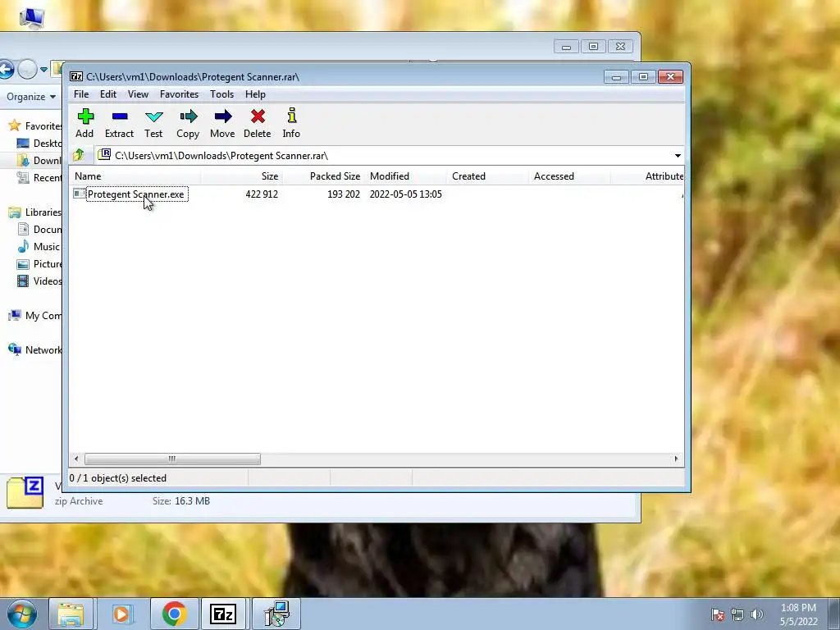Screen dimensions: 840x630
Task: Click the Forward button in Explorer window
Action: coord(27,69)
